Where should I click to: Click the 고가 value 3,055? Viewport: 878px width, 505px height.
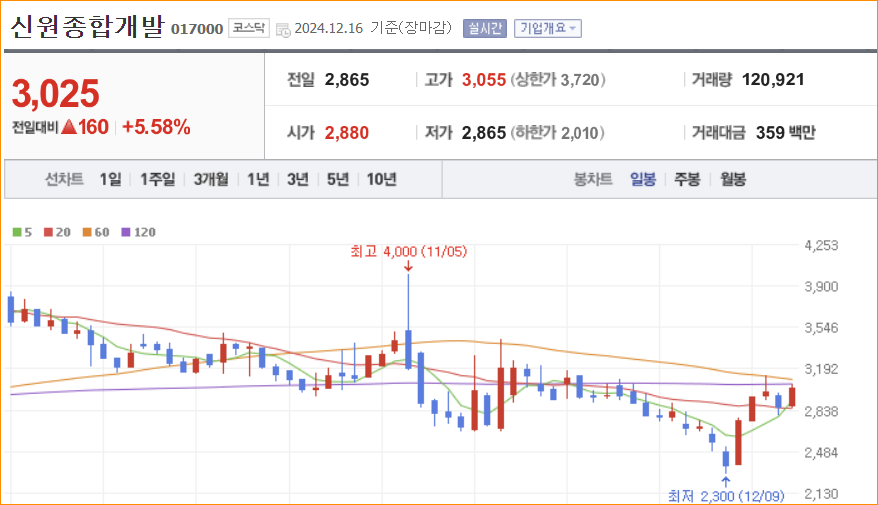[x=484, y=80]
